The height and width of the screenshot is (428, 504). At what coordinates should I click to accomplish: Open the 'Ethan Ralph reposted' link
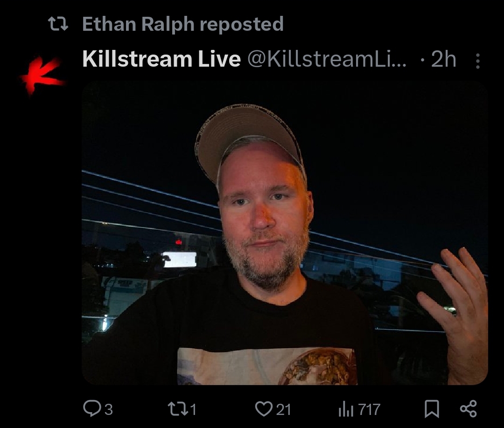tap(182, 24)
